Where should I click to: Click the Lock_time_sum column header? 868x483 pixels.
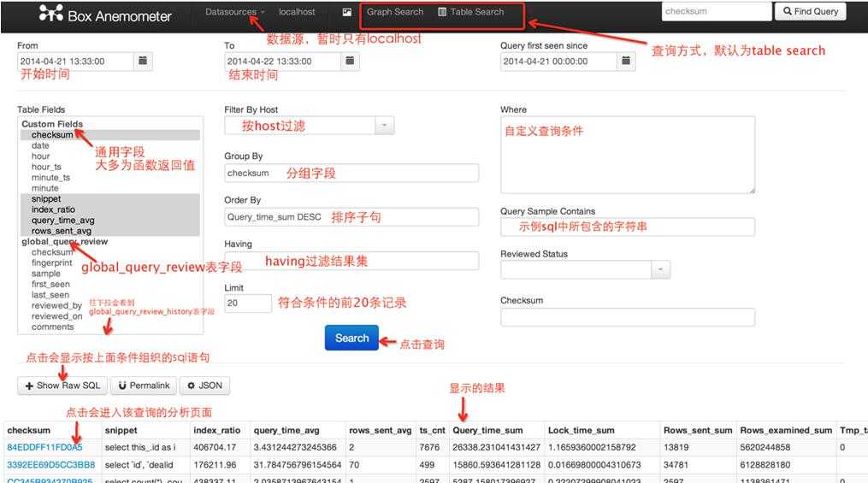(582, 430)
